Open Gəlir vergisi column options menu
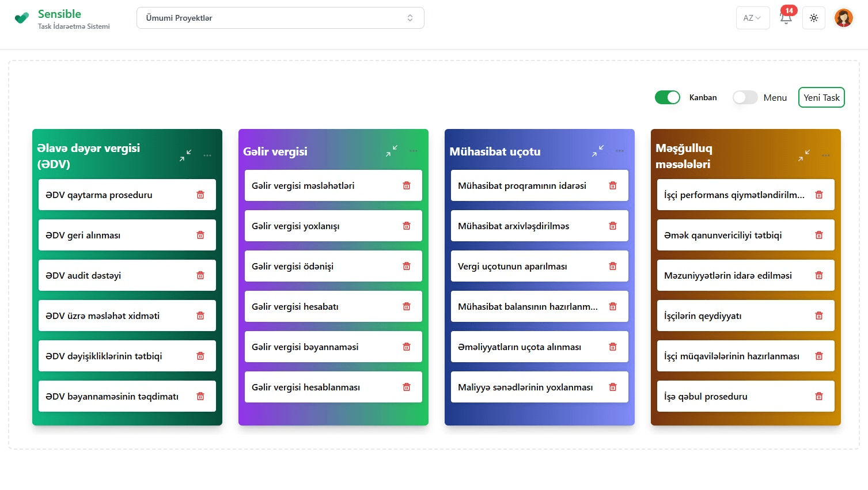This screenshot has width=868, height=490. (414, 151)
